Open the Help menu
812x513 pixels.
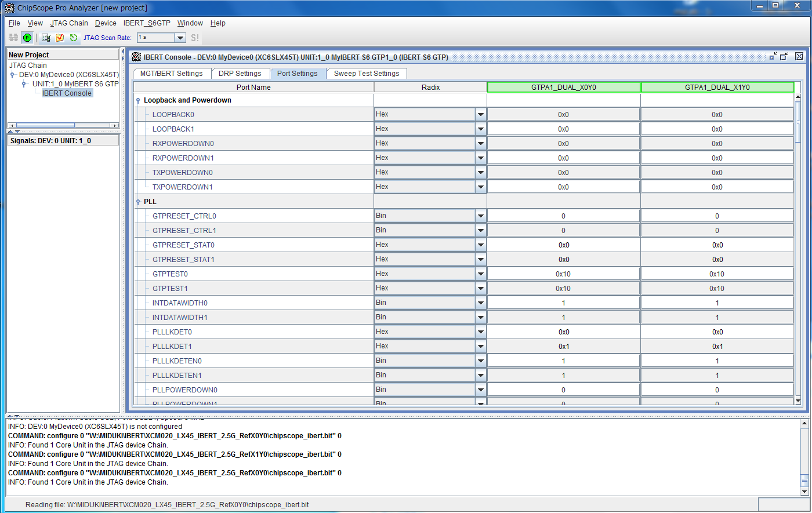pyautogui.click(x=218, y=23)
